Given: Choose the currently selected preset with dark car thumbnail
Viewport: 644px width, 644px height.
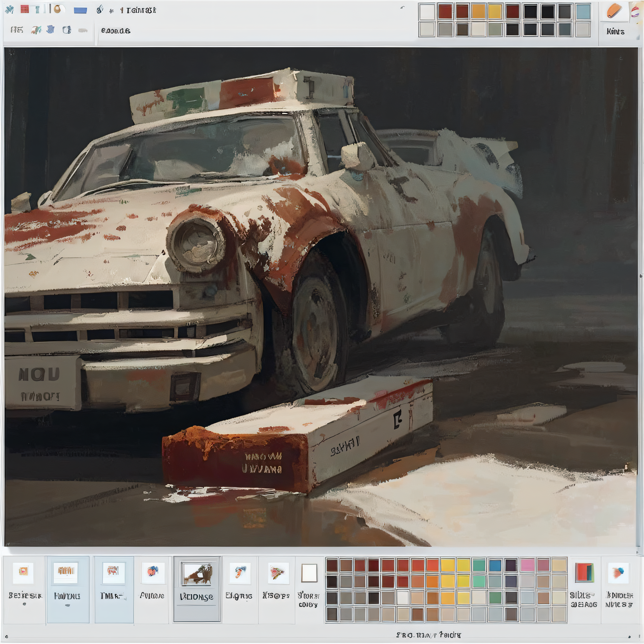Looking at the screenshot, I should pyautogui.click(x=196, y=573).
